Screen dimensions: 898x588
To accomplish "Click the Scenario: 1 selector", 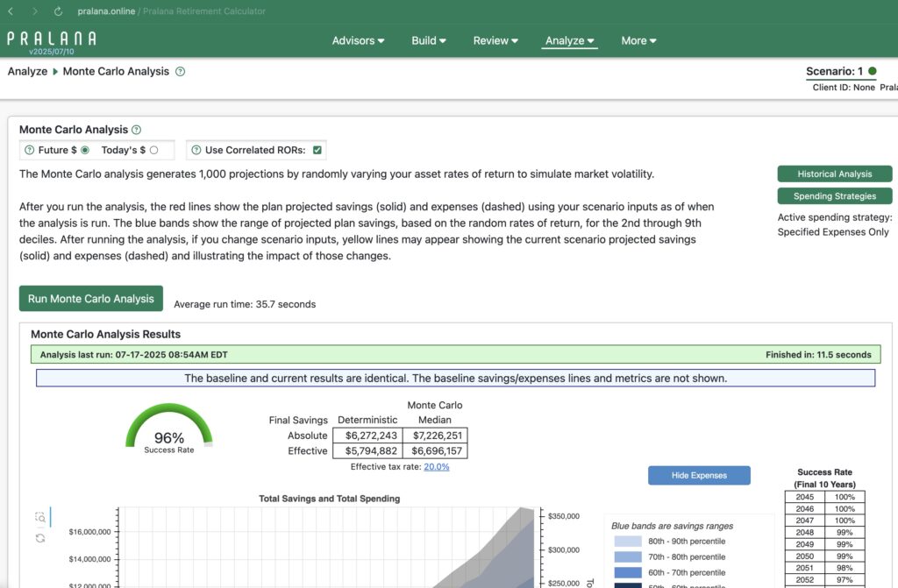I will point(834,72).
